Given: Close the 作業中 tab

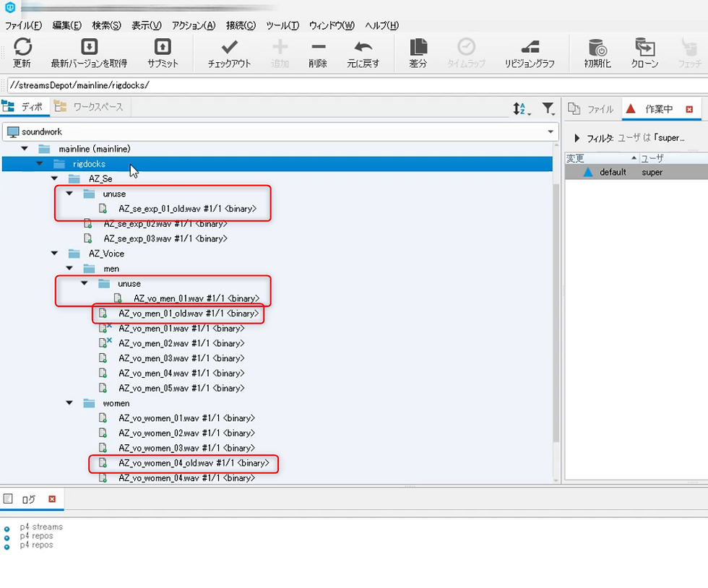Looking at the screenshot, I should pyautogui.click(x=689, y=109).
